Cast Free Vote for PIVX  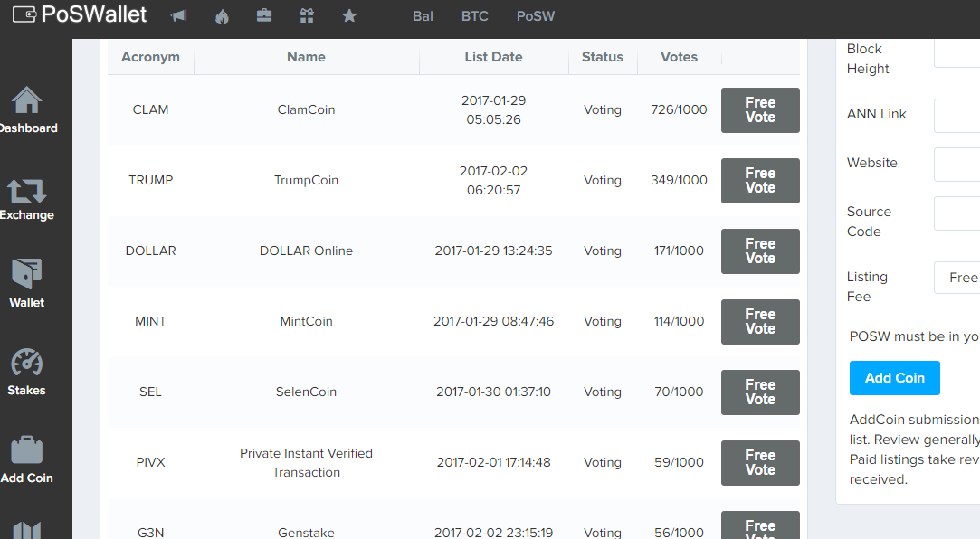760,463
